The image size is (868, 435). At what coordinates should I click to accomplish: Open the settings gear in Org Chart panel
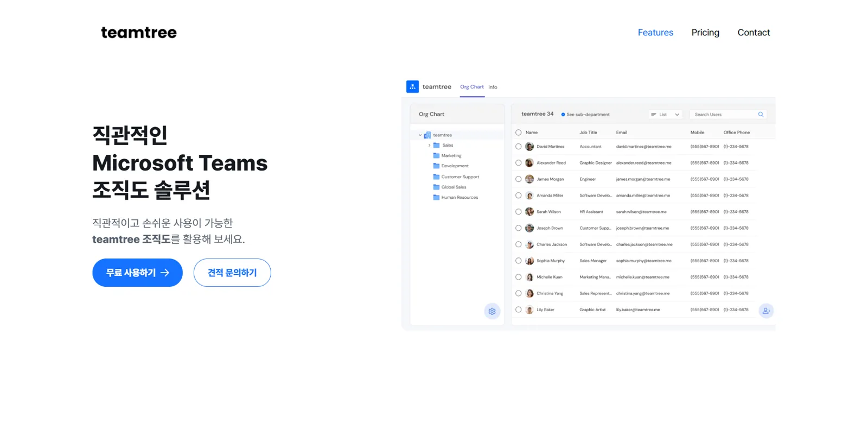pyautogui.click(x=492, y=312)
